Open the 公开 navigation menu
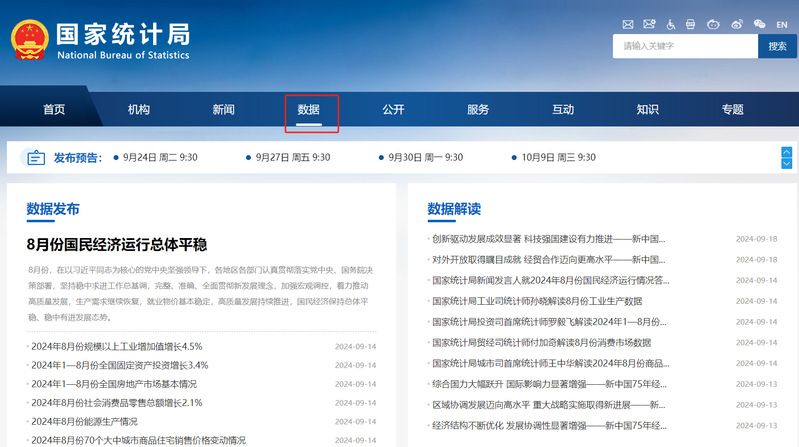 pyautogui.click(x=393, y=110)
